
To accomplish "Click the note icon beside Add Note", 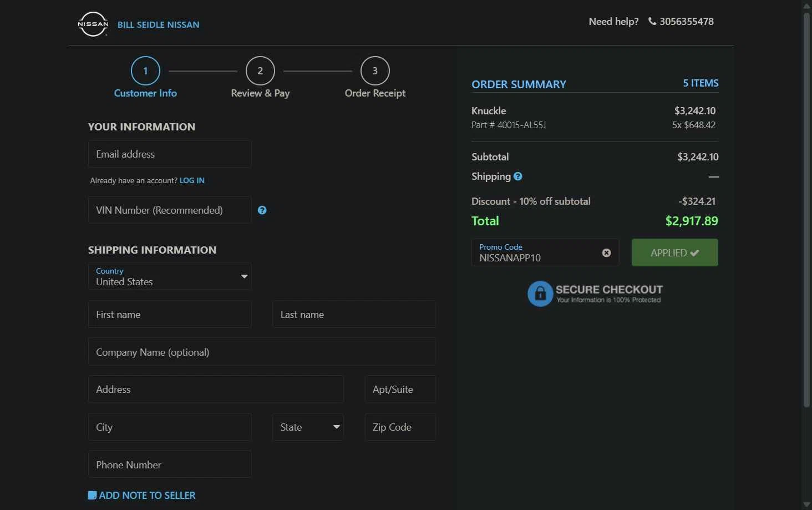I will (92, 496).
